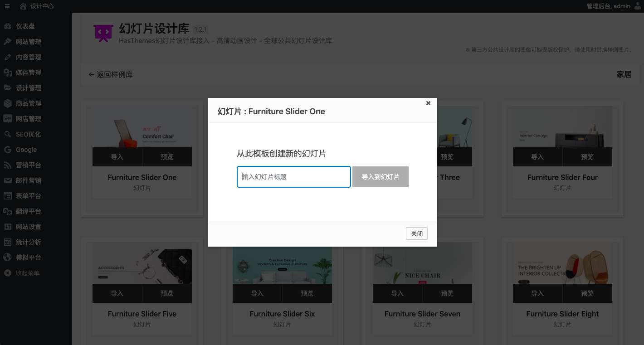Viewport: 644px width, 345px height.
Task: Open the 网站管理 menu
Action: pyautogui.click(x=28, y=42)
